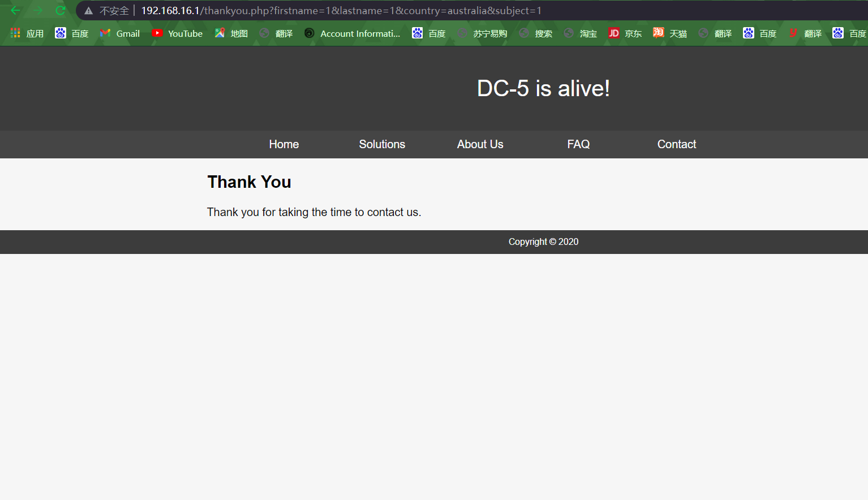Open the 应用 apps shortcut
868x500 pixels.
[27, 33]
